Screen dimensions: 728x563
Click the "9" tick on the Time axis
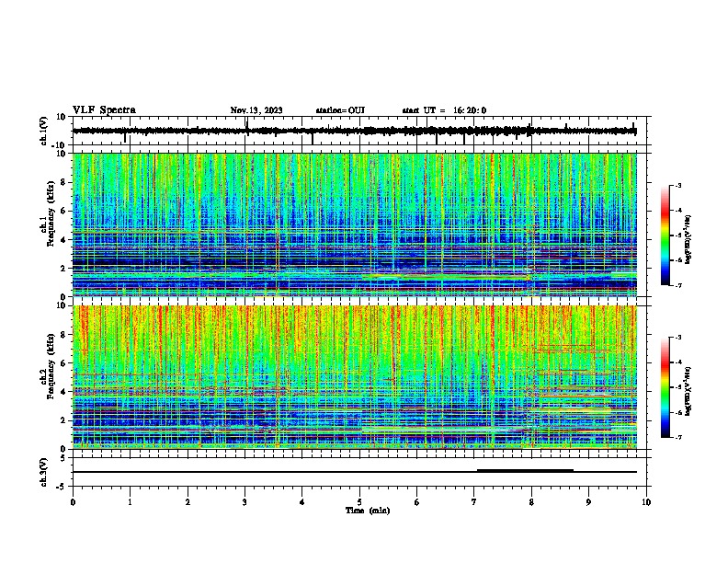click(588, 502)
